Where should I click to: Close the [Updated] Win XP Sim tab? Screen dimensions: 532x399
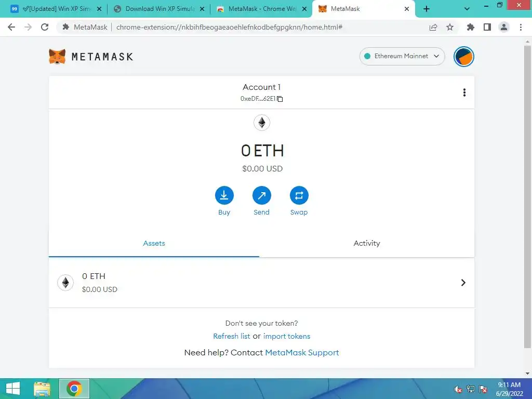[x=99, y=9]
